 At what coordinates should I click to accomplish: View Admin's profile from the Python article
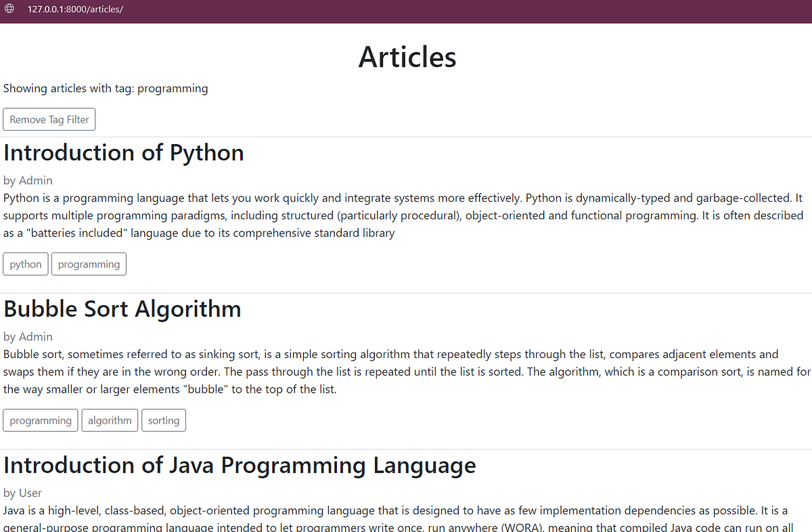[35, 180]
